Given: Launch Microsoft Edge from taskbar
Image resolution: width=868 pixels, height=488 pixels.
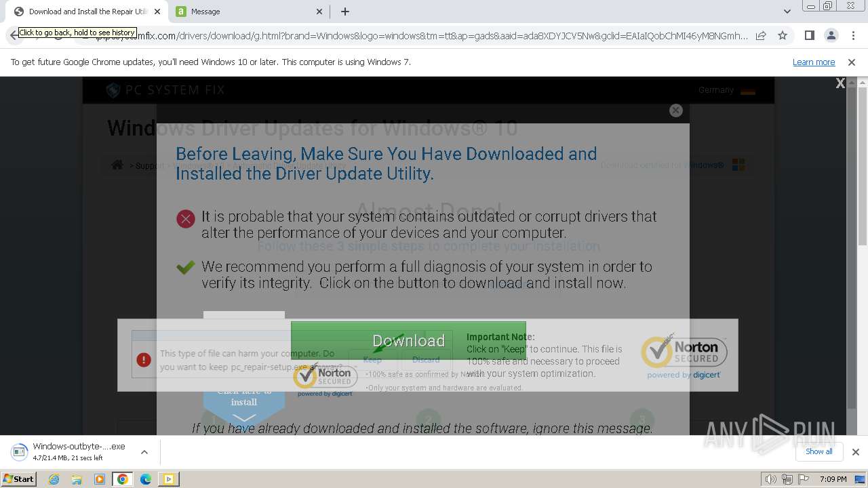Looking at the screenshot, I should [146, 479].
